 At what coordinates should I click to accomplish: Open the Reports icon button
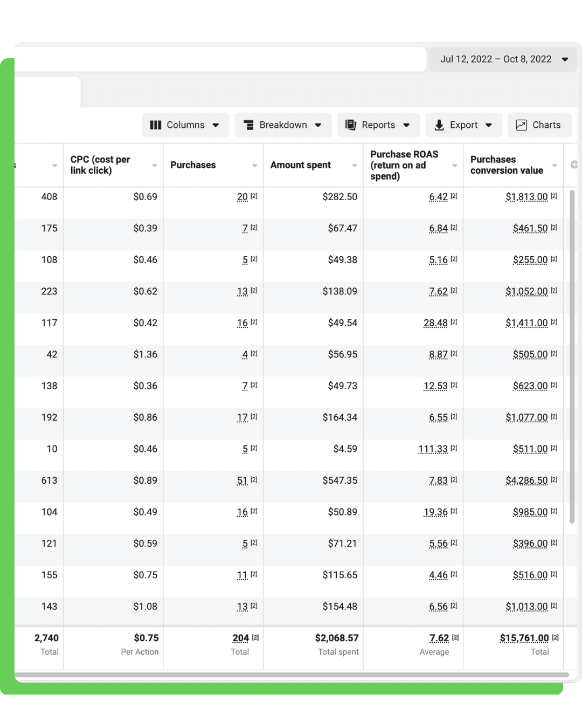tap(351, 125)
